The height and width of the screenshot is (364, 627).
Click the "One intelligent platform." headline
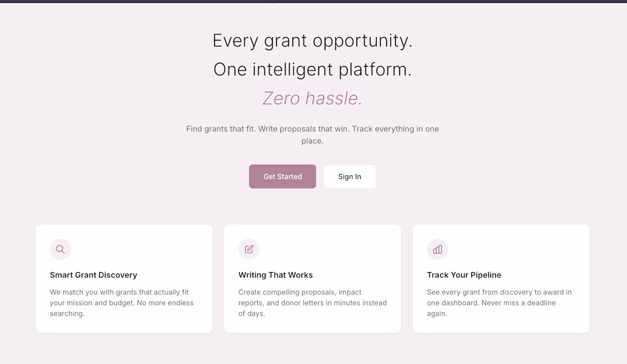click(312, 69)
